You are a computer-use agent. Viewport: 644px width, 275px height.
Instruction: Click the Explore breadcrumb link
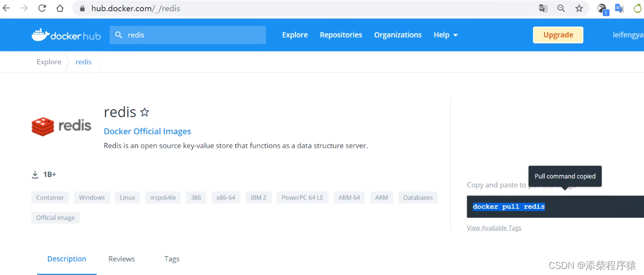(49, 62)
